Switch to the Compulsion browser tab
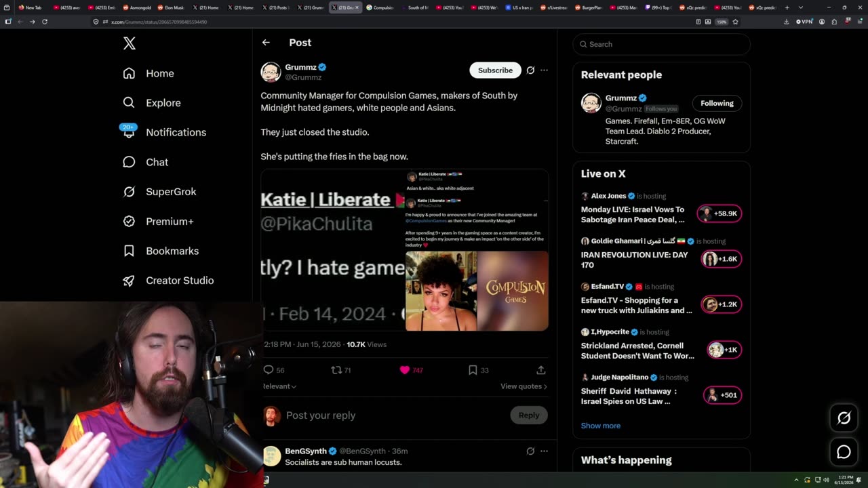868x488 pixels. (x=380, y=7)
